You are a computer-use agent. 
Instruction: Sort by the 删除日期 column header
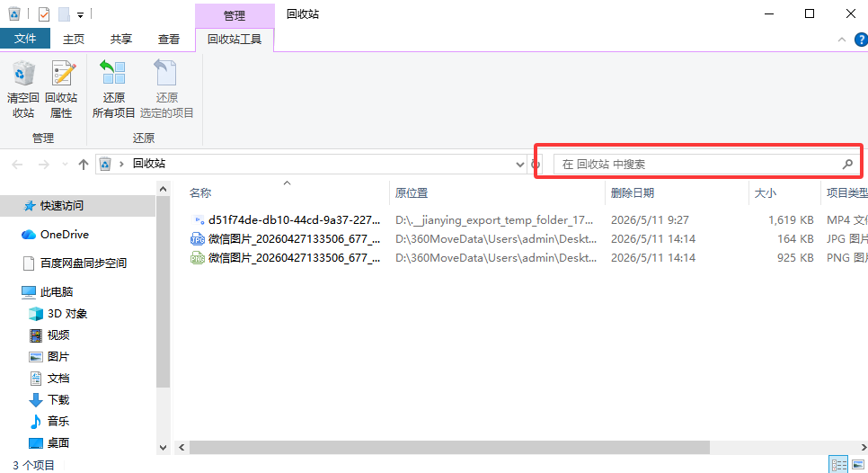pos(633,192)
